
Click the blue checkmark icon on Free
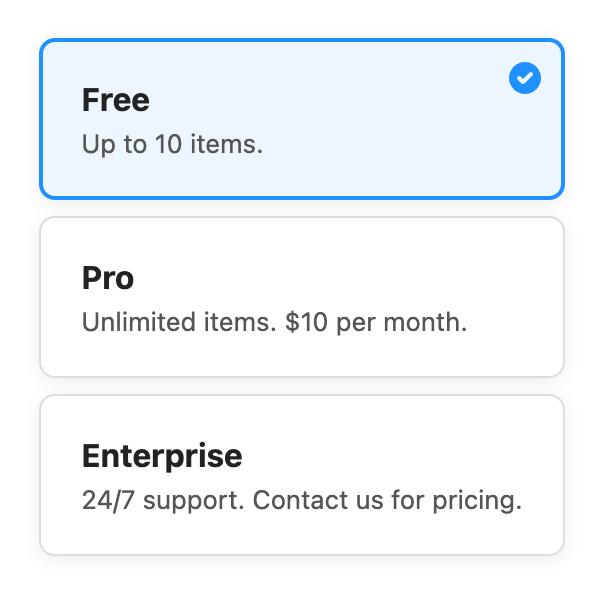click(525, 78)
